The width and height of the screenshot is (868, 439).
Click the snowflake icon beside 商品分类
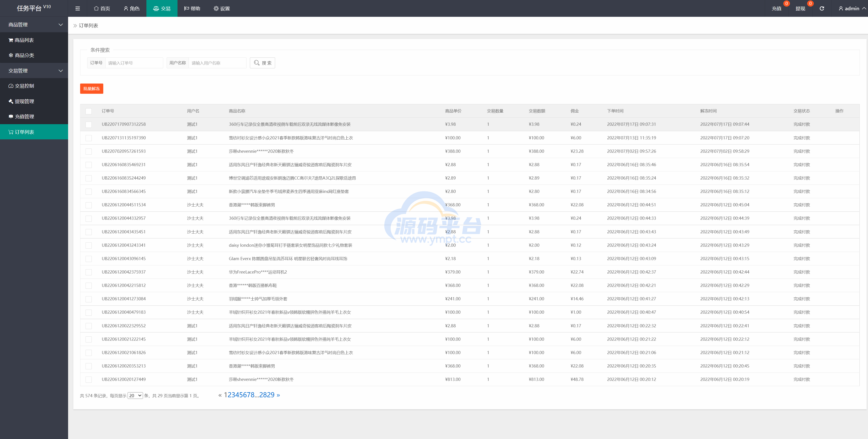point(11,55)
